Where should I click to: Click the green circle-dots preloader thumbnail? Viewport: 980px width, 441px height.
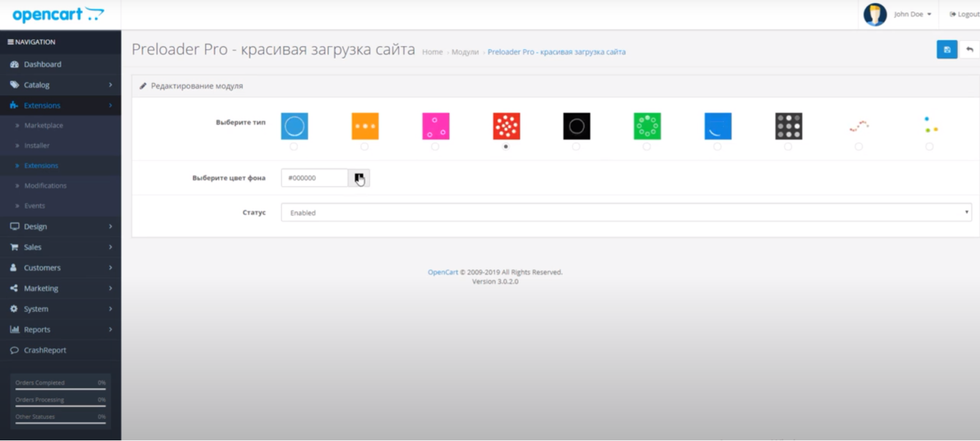pos(647,126)
